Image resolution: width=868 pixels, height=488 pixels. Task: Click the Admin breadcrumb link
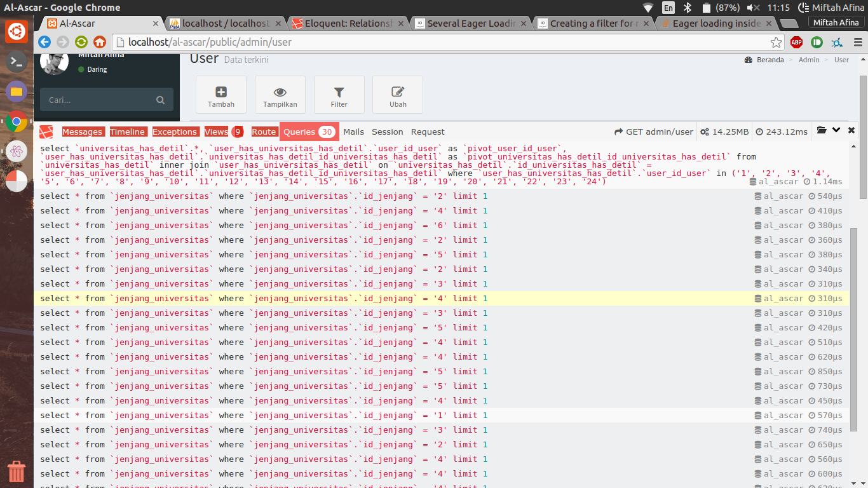[x=809, y=60]
